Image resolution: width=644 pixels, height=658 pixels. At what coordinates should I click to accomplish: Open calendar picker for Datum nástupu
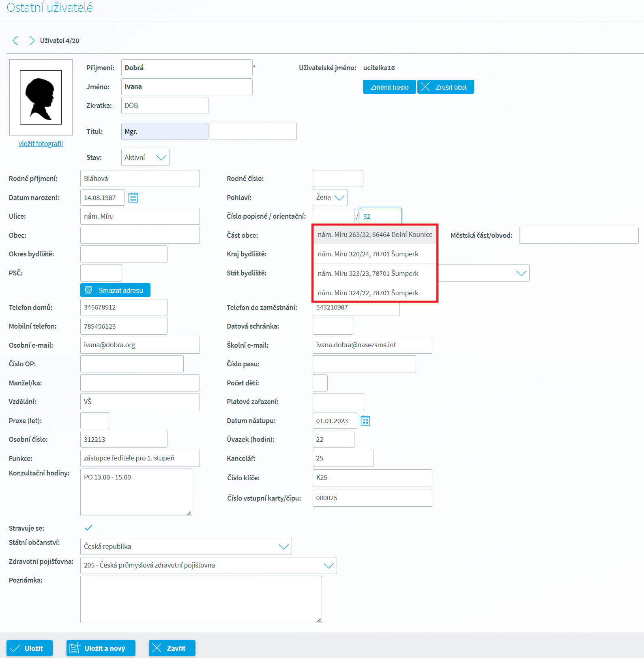coord(365,421)
